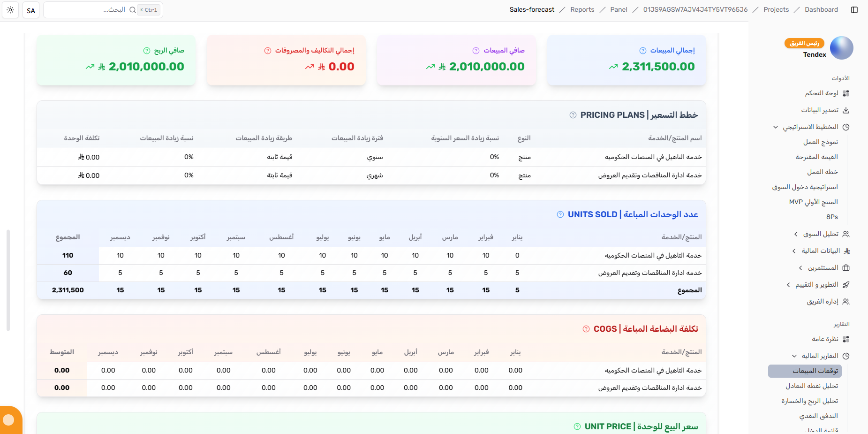
Task: Open Reports breadcrumb link
Action: click(x=582, y=9)
